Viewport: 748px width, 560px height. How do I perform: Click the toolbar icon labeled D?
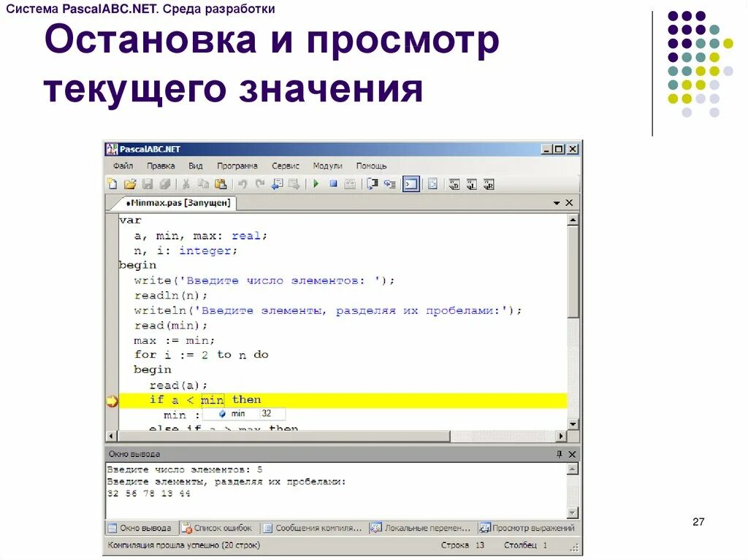click(x=454, y=184)
